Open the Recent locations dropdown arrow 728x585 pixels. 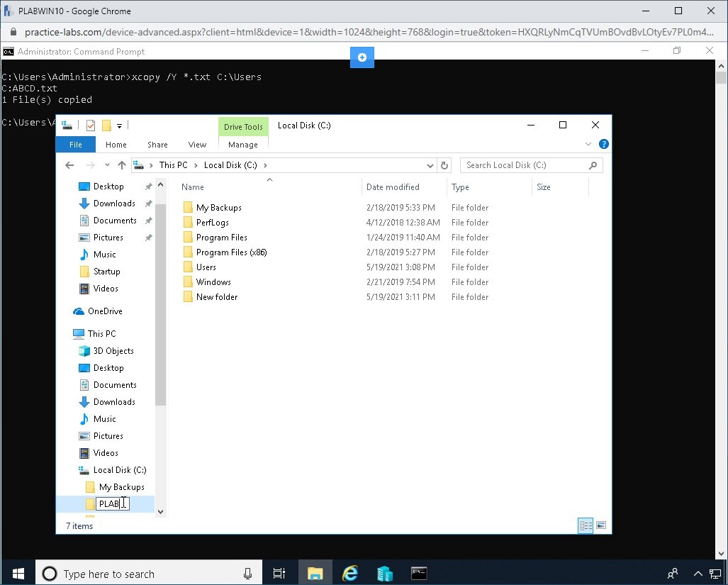tap(107, 165)
